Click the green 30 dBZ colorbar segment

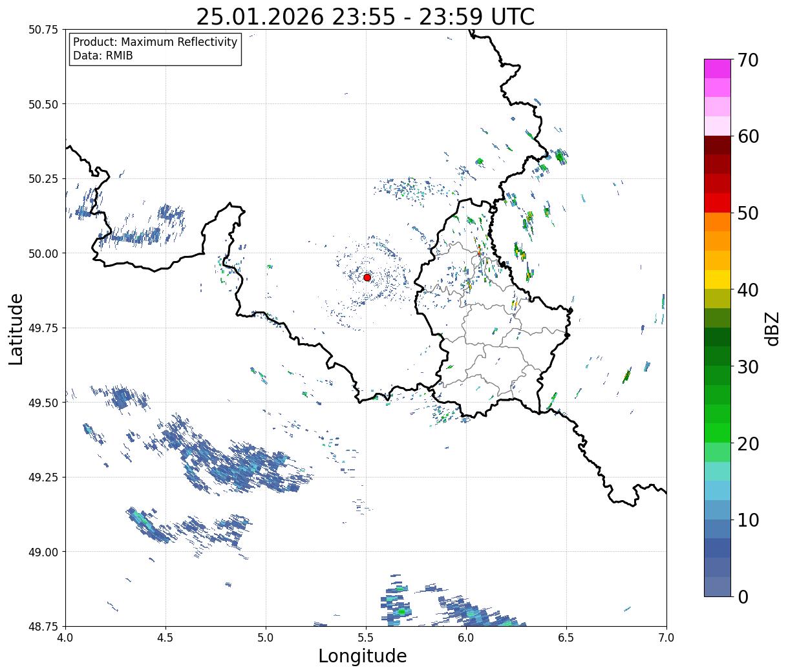718,375
